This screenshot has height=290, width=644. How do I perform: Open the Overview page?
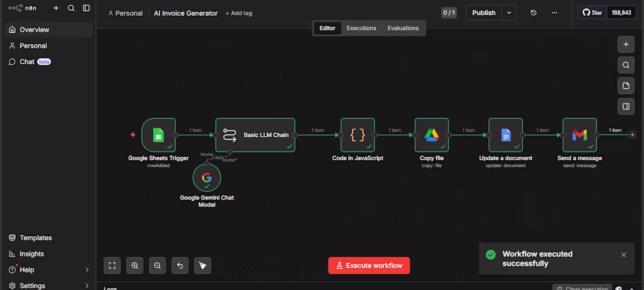pyautogui.click(x=49, y=30)
